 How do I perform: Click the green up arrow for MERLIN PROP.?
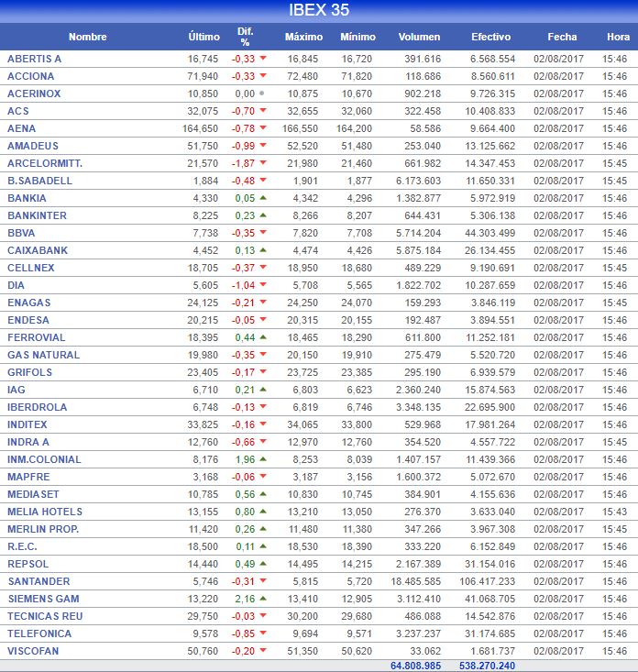[263, 528]
